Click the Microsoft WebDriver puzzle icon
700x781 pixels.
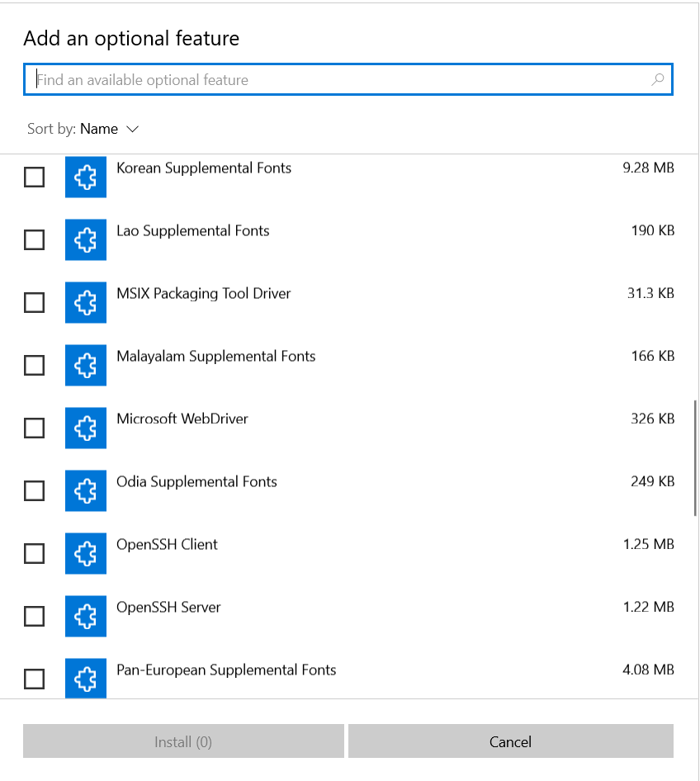point(86,428)
